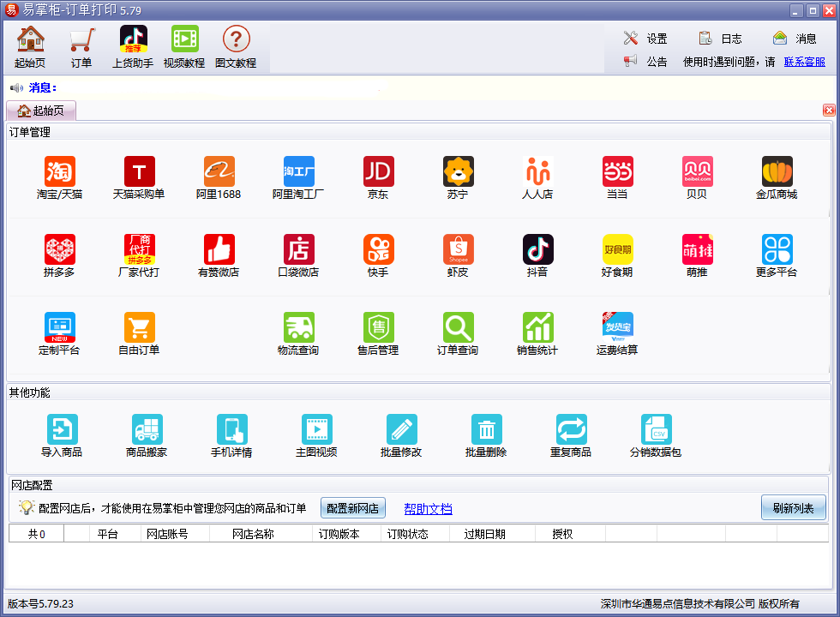Open the 抖音 order platform icon
Viewport: 840px width, 617px height.
click(x=538, y=255)
